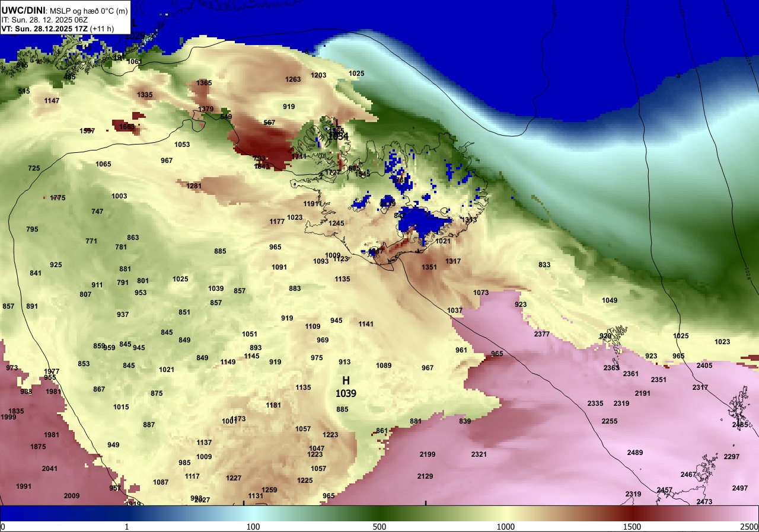This screenshot has width=759, height=532.
Task: Click the height value 747
Action: click(97, 211)
